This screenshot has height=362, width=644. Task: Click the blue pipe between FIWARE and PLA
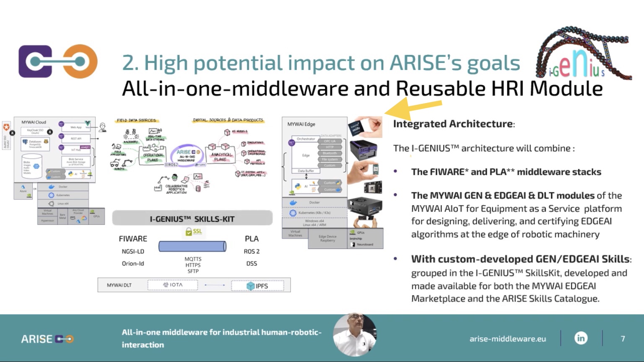(192, 246)
